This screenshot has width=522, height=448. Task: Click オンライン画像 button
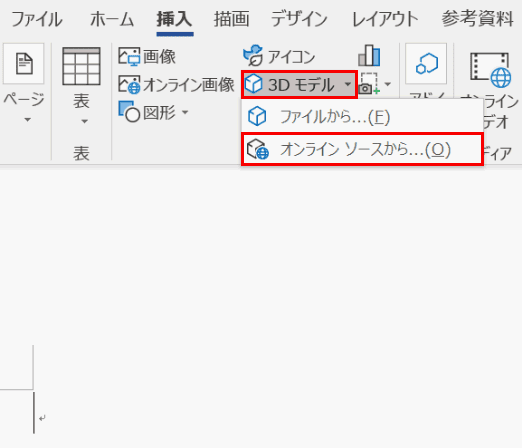[176, 84]
